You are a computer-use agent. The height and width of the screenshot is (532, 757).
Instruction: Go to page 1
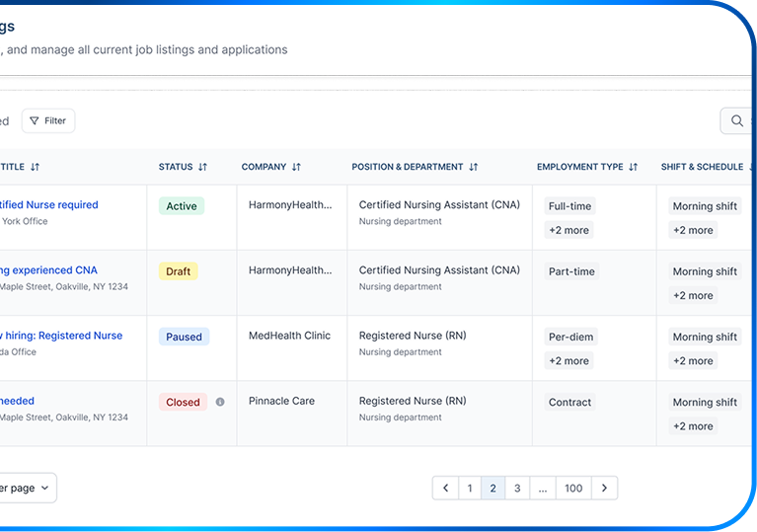click(470, 488)
